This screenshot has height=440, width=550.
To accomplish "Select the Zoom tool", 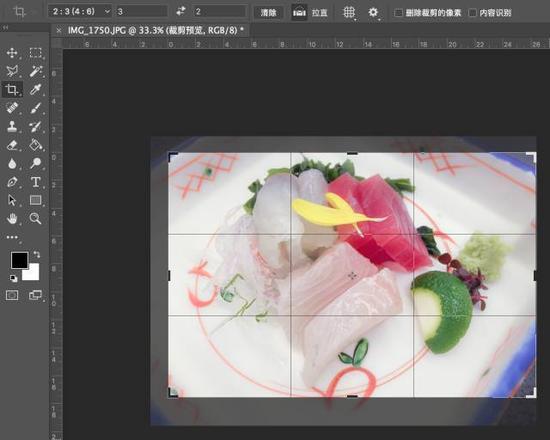I will coord(35,218).
